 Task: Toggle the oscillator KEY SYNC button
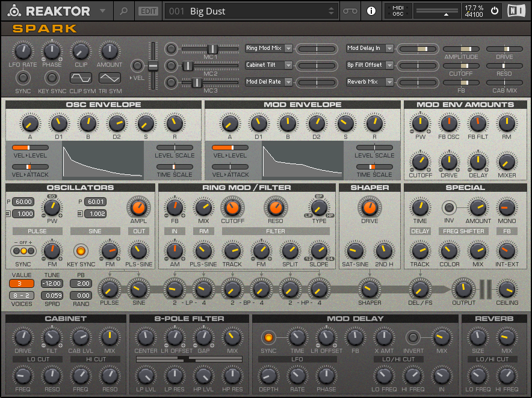(79, 250)
